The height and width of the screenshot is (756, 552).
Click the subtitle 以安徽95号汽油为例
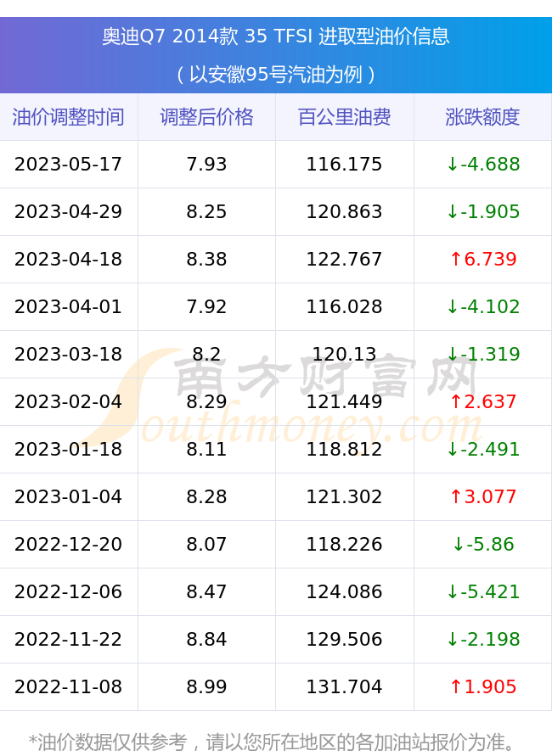[276, 75]
